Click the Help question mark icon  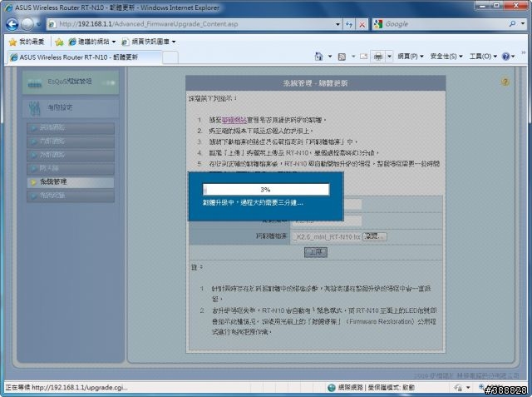pos(506,57)
